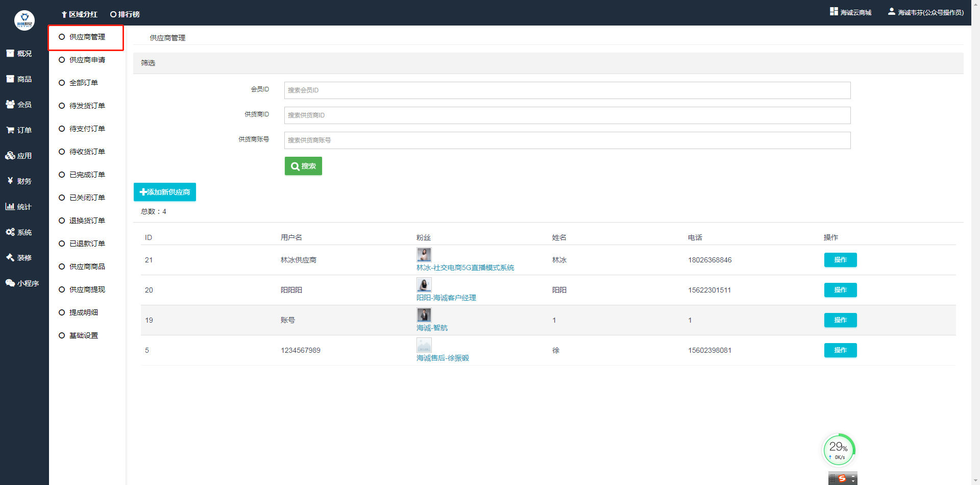Open the 操作 dropdown for 林冰供应商
The image size is (980, 485).
[x=840, y=260]
